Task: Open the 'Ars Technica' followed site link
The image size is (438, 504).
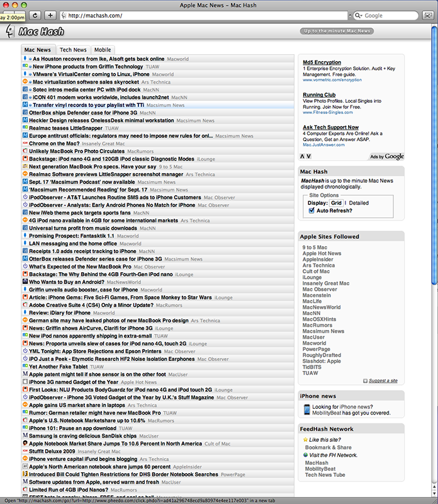Action: pos(318,265)
